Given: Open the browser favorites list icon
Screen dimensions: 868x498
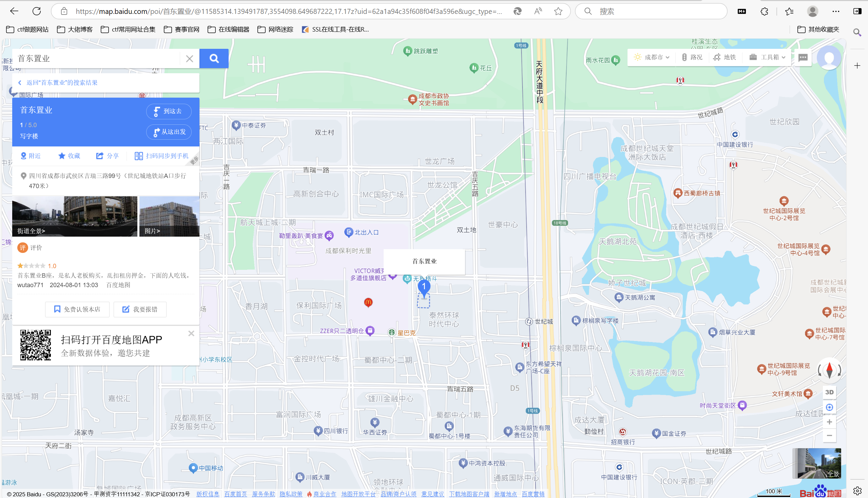Looking at the screenshot, I should [x=790, y=11].
